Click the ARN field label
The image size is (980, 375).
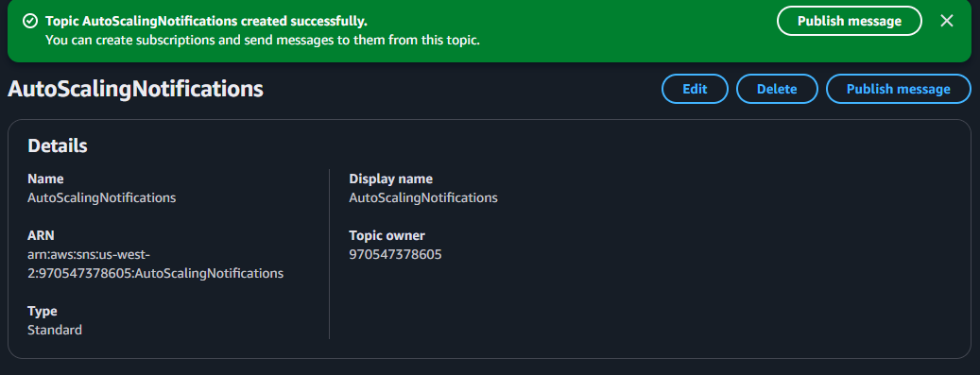(41, 235)
